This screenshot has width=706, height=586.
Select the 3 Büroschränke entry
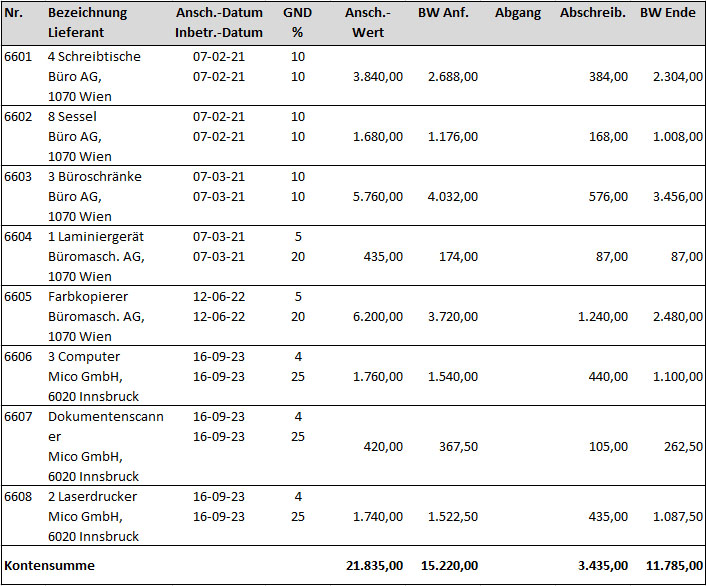95,177
